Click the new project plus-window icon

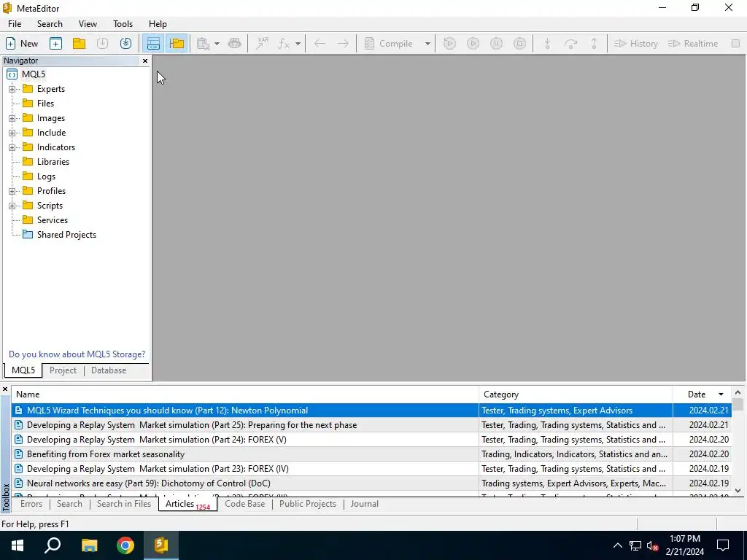55,43
